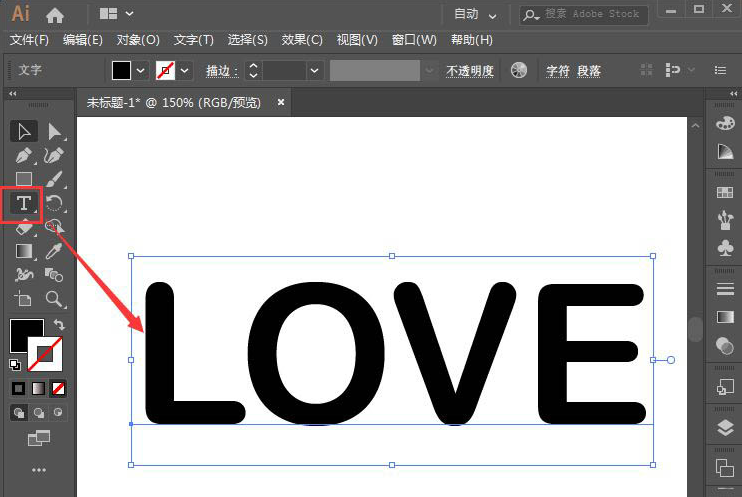Expand the right panel dock with the double arrows

(733, 94)
